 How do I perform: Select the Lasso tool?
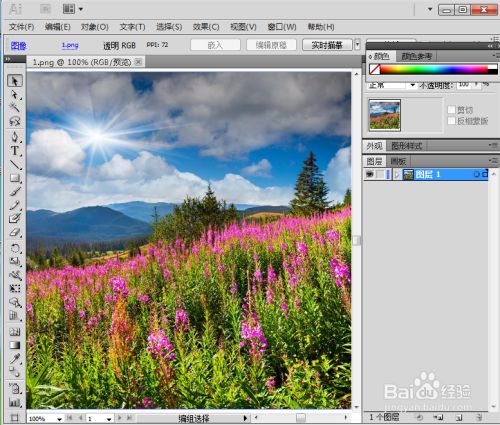click(x=15, y=121)
